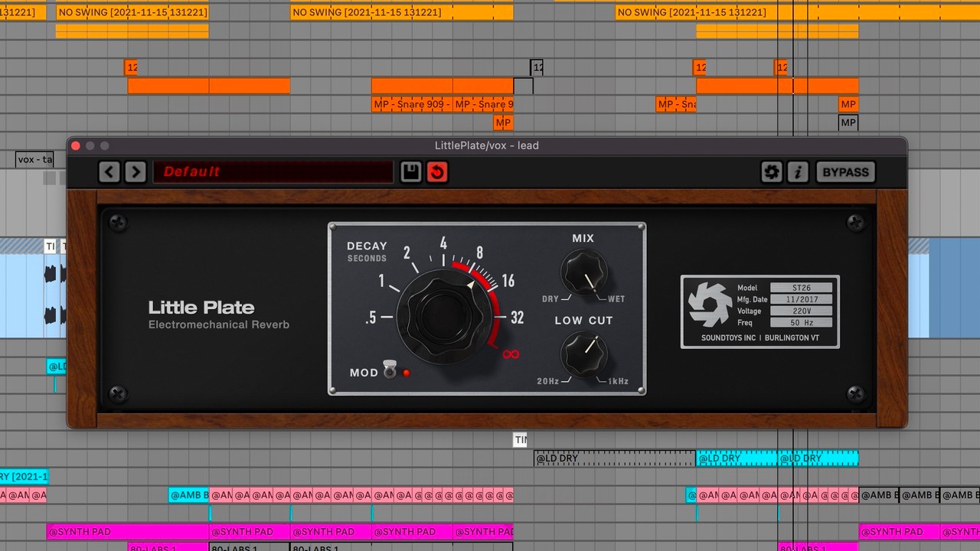980x551 pixels.
Task: Select the uncolored 12 clip in the arrangement
Action: [537, 67]
